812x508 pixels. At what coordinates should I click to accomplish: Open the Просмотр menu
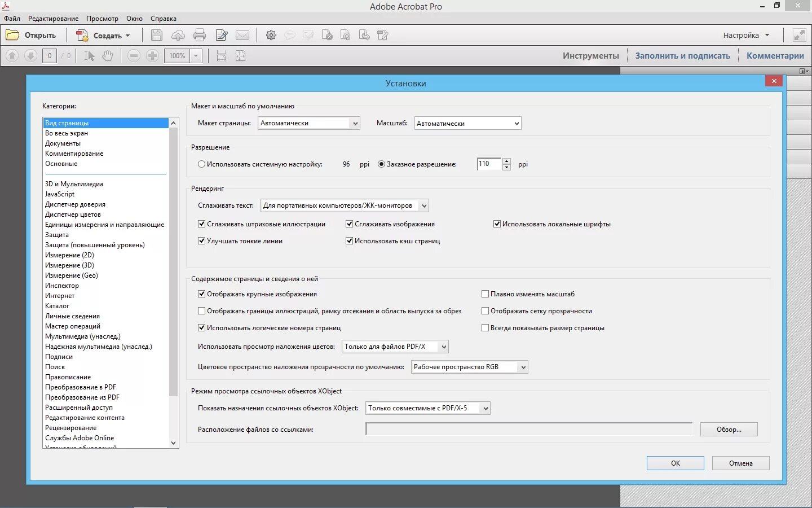[102, 19]
